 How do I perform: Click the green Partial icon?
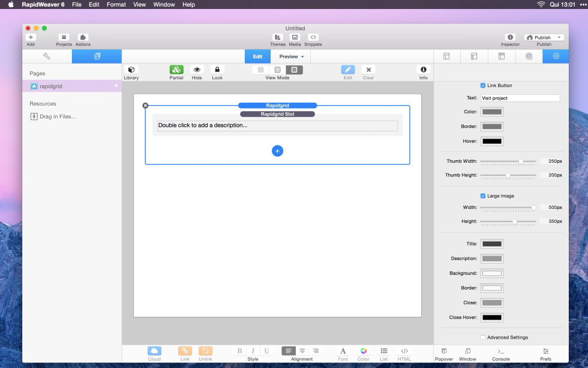click(x=176, y=70)
